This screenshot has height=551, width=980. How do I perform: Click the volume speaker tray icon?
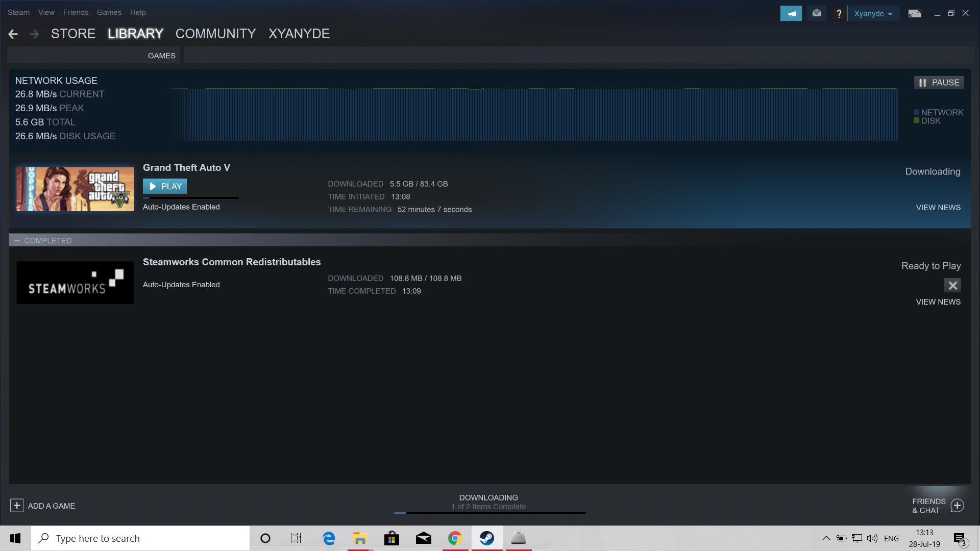pyautogui.click(x=872, y=538)
